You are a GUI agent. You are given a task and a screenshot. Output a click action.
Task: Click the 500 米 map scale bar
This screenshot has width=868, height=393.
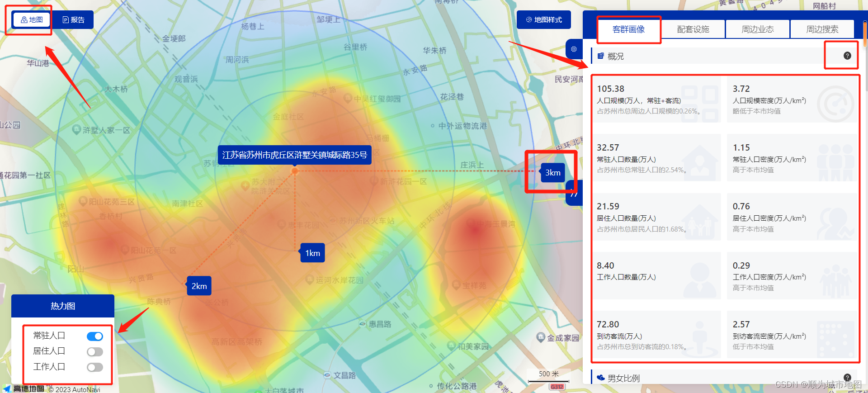click(x=548, y=377)
